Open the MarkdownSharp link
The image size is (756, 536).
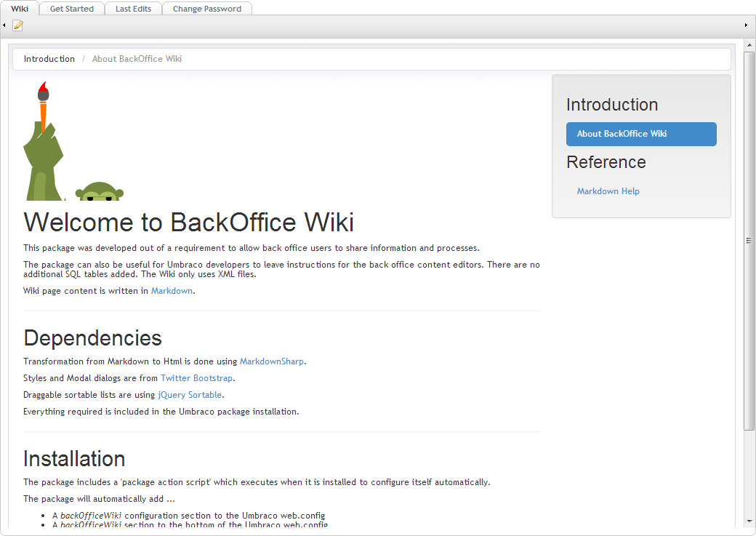point(271,361)
